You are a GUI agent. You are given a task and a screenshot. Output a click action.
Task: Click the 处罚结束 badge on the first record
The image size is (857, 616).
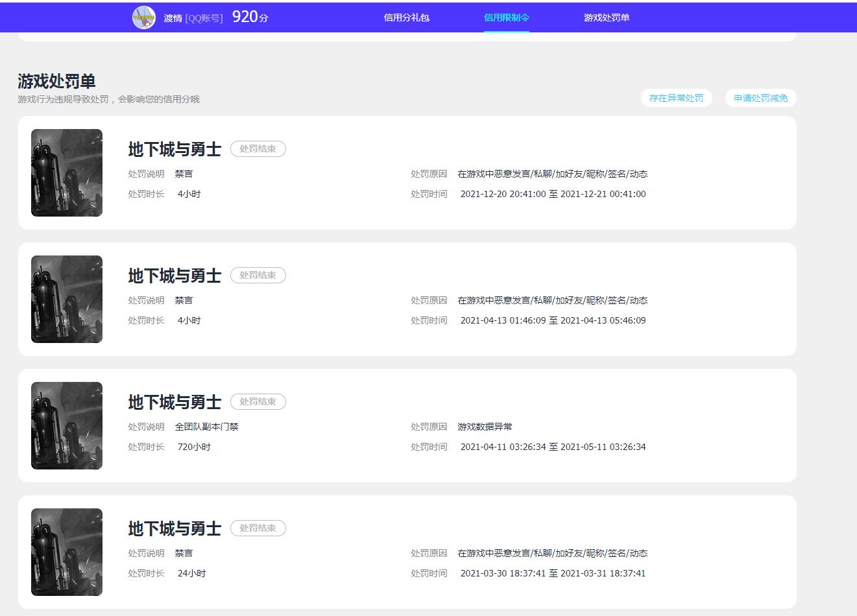(x=258, y=148)
